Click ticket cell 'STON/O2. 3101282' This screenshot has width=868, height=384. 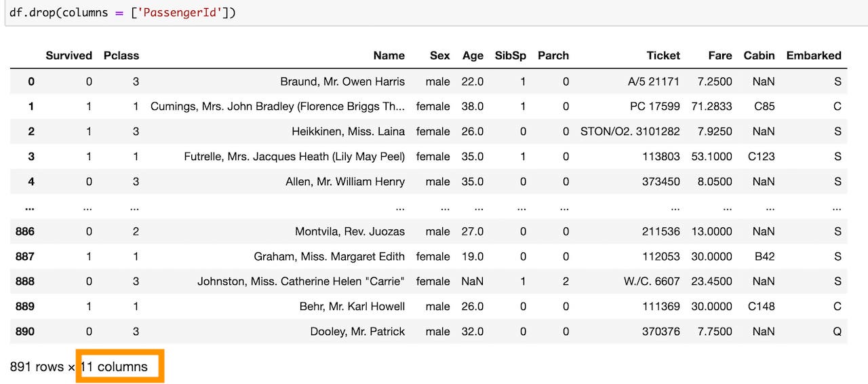pyautogui.click(x=630, y=132)
